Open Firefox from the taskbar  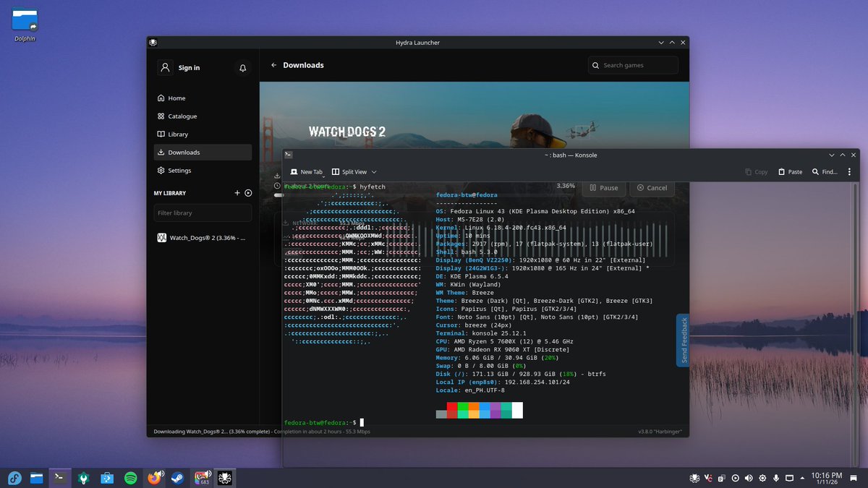pos(153,478)
